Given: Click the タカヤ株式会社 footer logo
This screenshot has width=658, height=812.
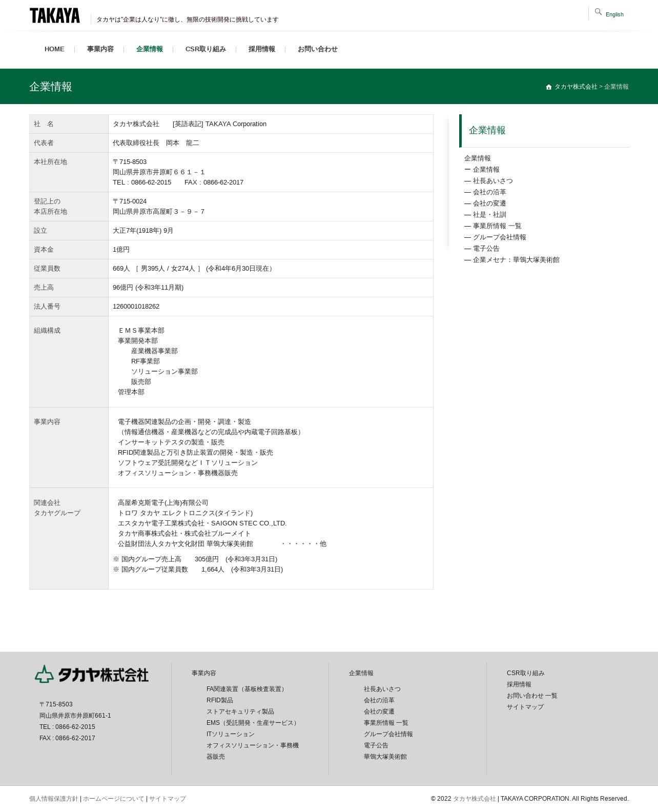Looking at the screenshot, I should click(92, 674).
